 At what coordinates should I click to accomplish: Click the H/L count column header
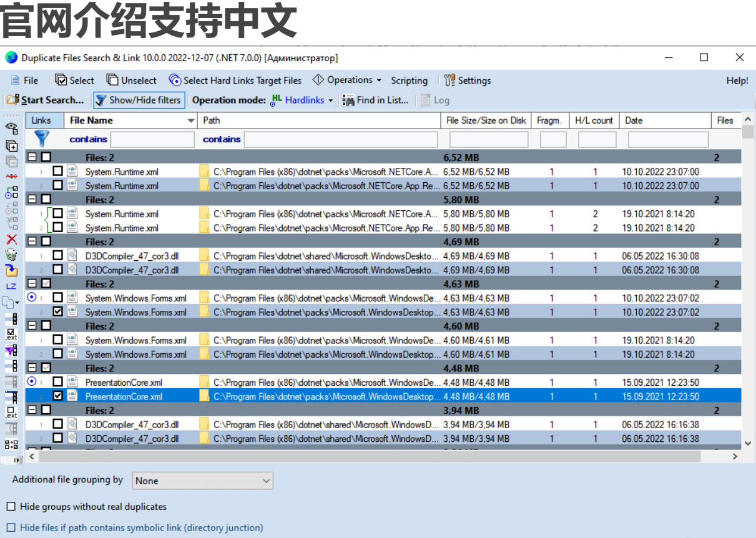tap(594, 120)
